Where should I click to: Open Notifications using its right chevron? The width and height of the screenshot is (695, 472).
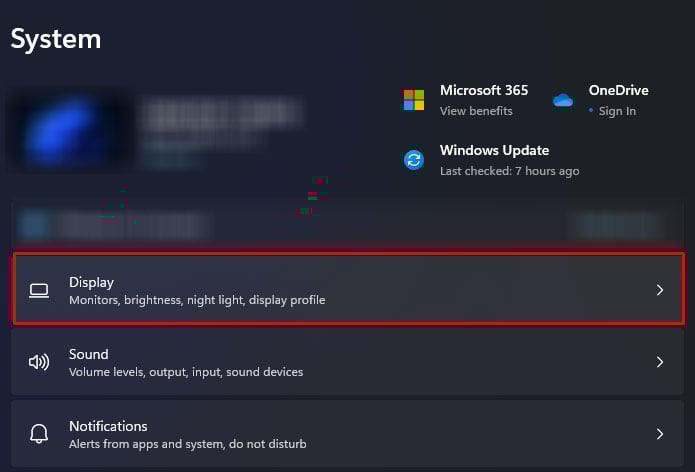click(x=660, y=434)
